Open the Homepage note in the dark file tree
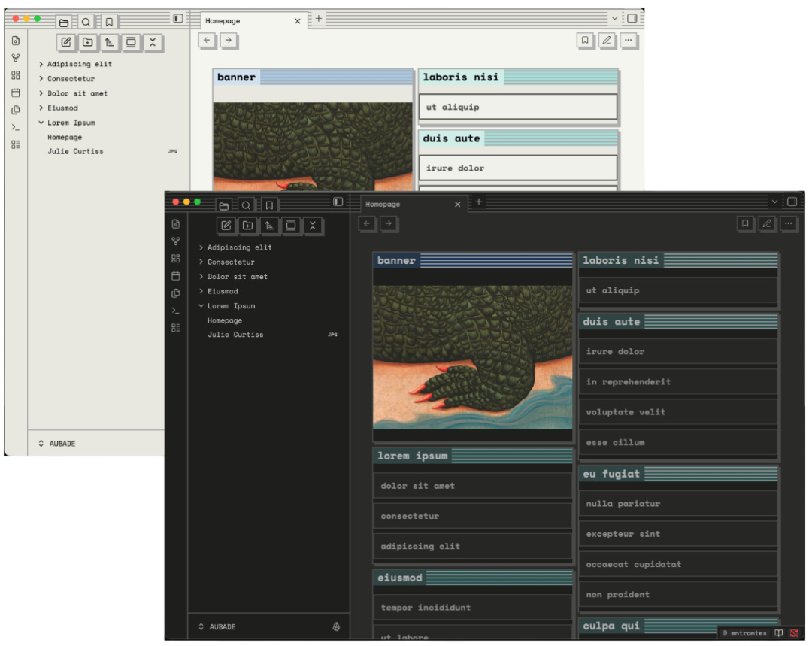Image resolution: width=812 pixels, height=646 pixels. click(225, 320)
